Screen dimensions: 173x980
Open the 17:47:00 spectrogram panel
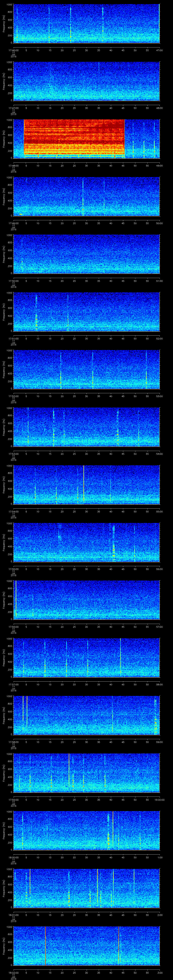click(x=86, y=81)
